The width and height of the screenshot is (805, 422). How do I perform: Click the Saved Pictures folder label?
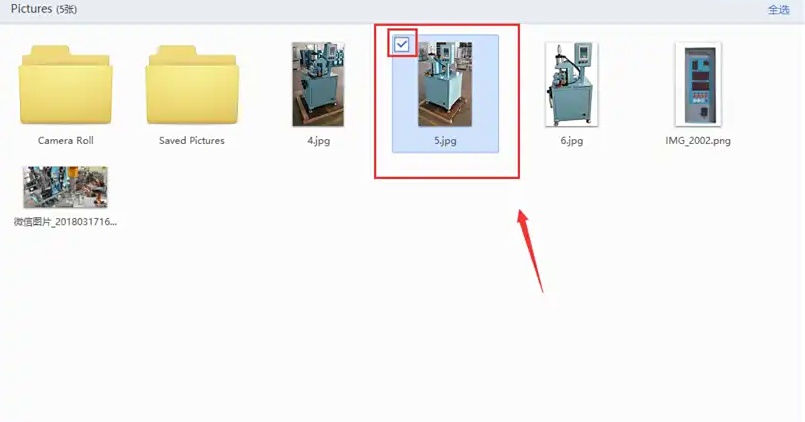[192, 141]
